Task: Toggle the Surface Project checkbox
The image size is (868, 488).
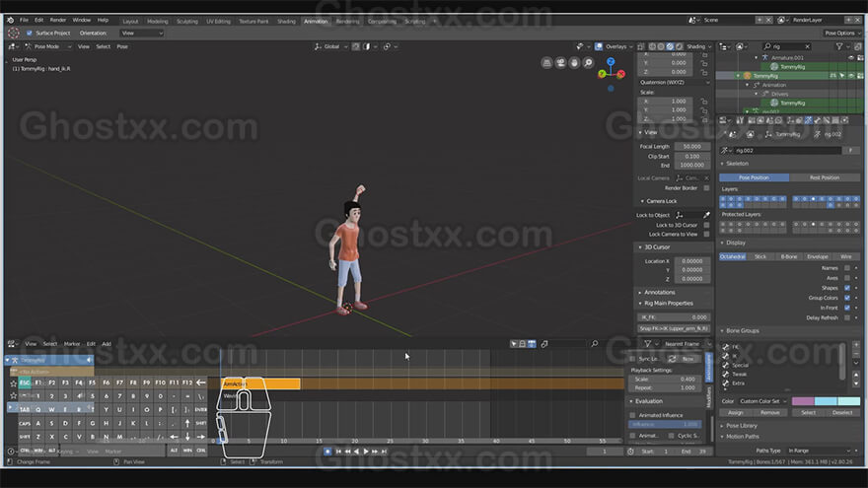Action: tap(30, 34)
